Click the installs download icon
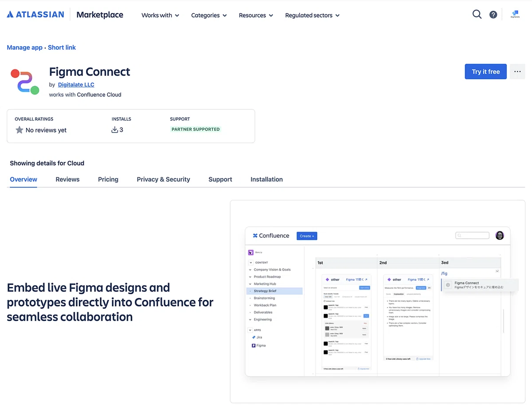Image resolution: width=532 pixels, height=413 pixels. pyautogui.click(x=114, y=130)
